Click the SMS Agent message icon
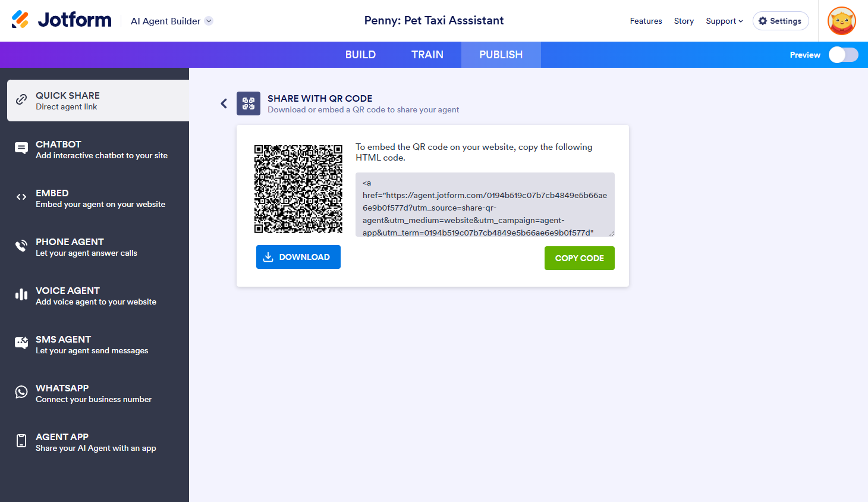This screenshot has height=502, width=868. click(x=21, y=344)
